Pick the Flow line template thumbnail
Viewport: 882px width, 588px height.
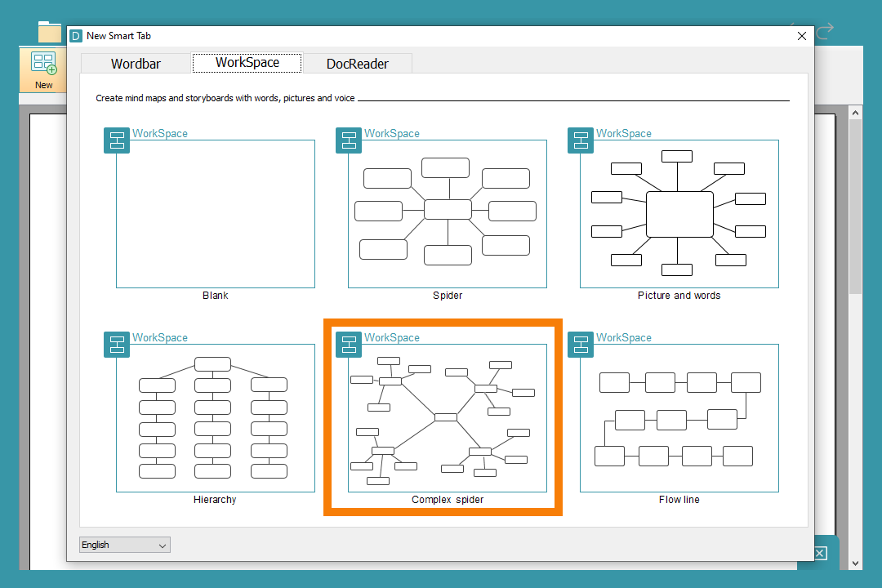679,418
